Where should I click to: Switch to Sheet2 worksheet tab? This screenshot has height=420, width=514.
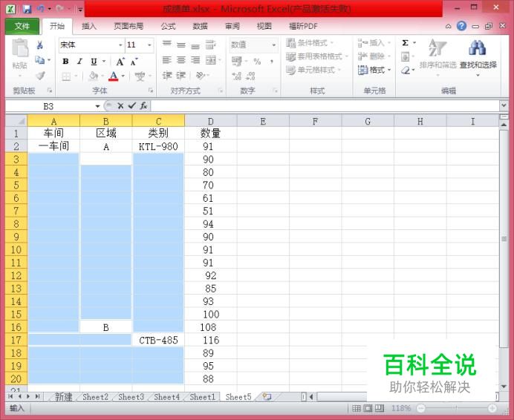pos(95,397)
